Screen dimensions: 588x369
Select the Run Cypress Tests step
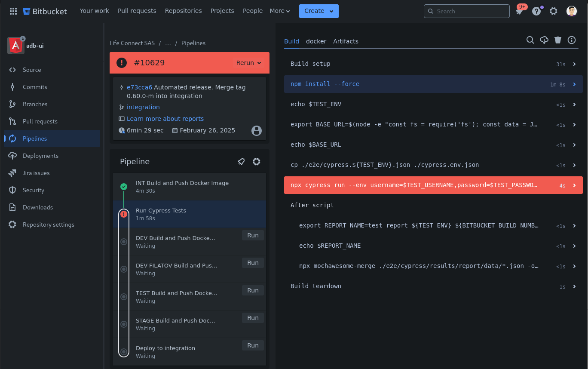pyautogui.click(x=190, y=214)
